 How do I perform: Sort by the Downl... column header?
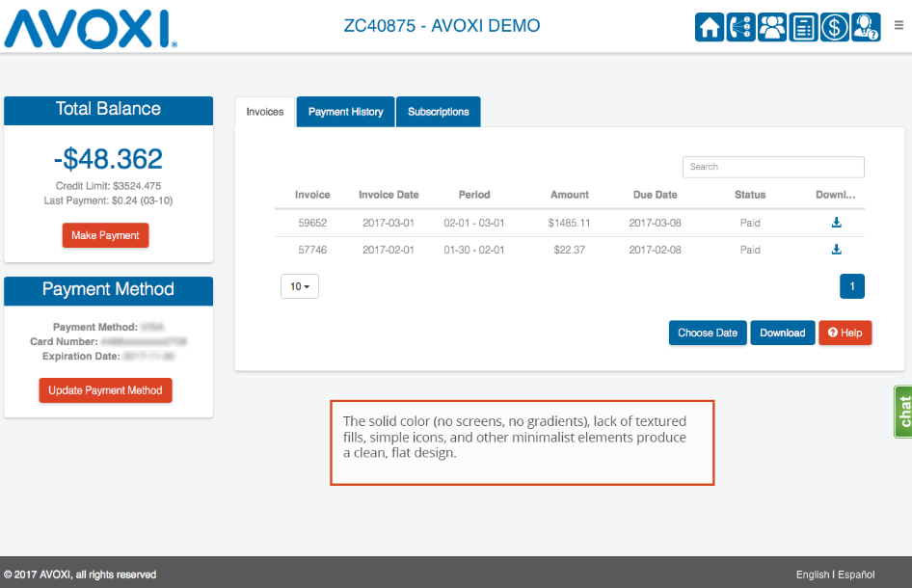coord(836,195)
